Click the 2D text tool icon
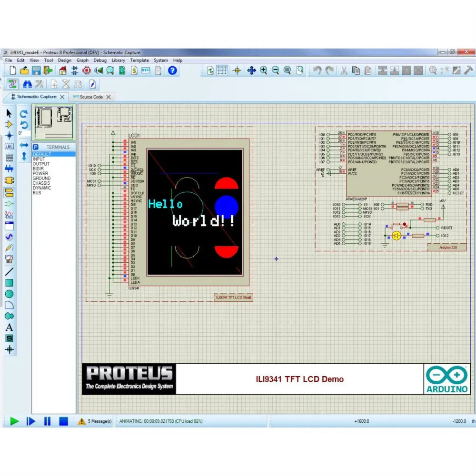 pyautogui.click(x=9, y=327)
